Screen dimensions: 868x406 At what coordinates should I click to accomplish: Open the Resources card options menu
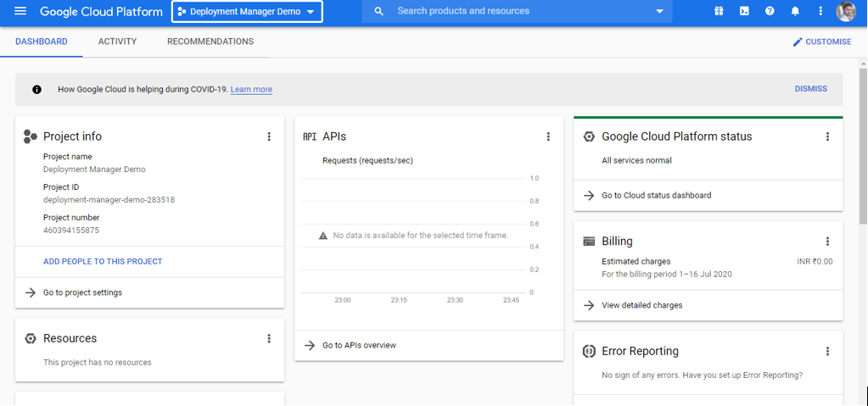point(269,338)
